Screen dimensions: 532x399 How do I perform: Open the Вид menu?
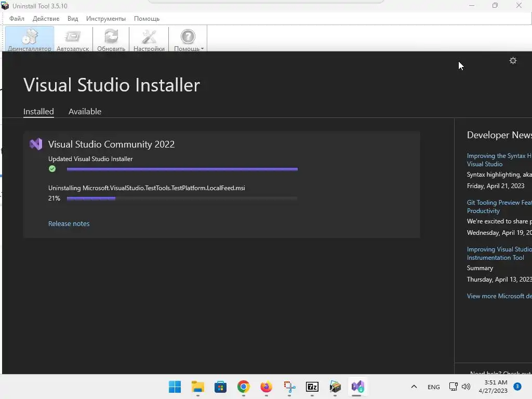click(x=73, y=19)
